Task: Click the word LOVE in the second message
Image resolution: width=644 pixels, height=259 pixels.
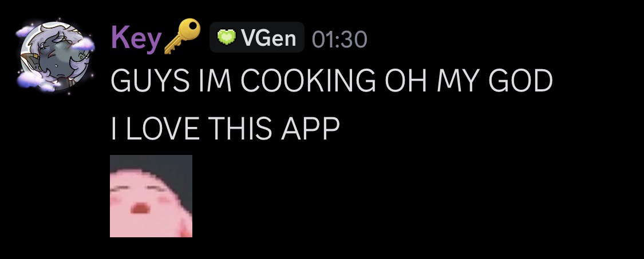Action: [163, 129]
